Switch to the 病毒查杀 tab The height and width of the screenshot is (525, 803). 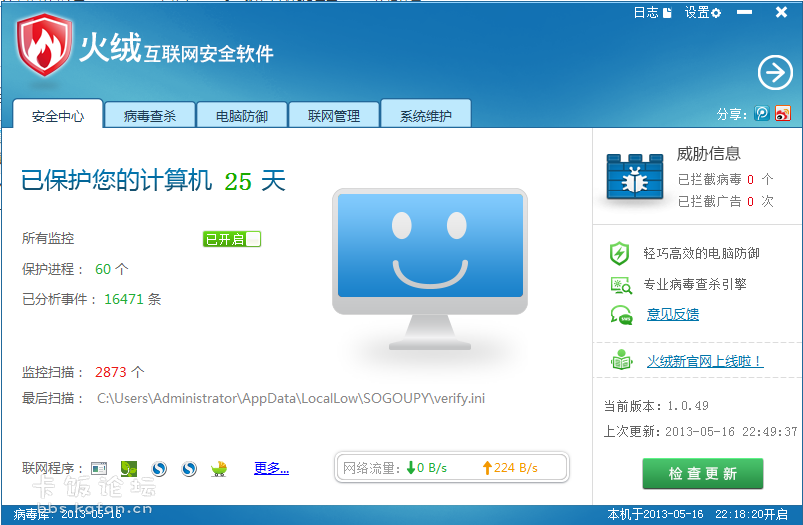(x=150, y=116)
